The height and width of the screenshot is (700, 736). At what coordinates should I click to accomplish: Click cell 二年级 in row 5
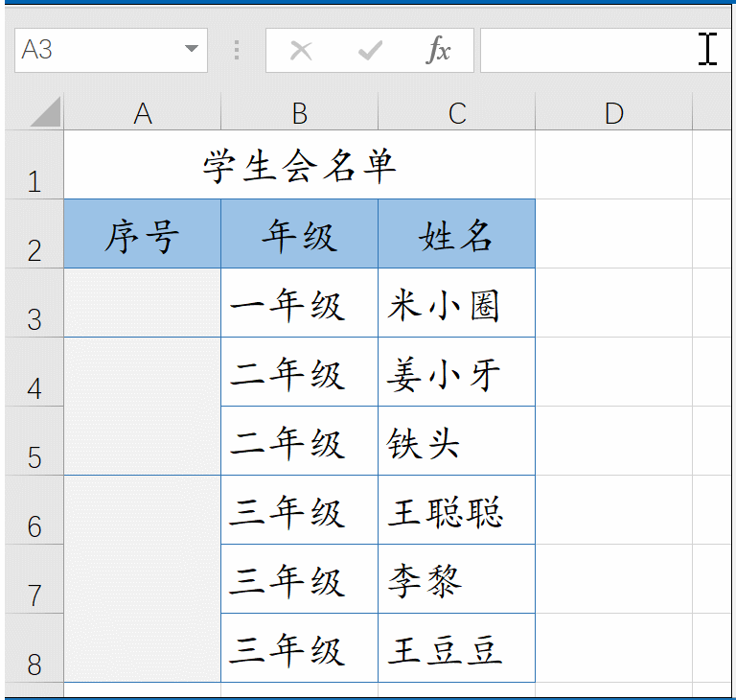tap(299, 441)
